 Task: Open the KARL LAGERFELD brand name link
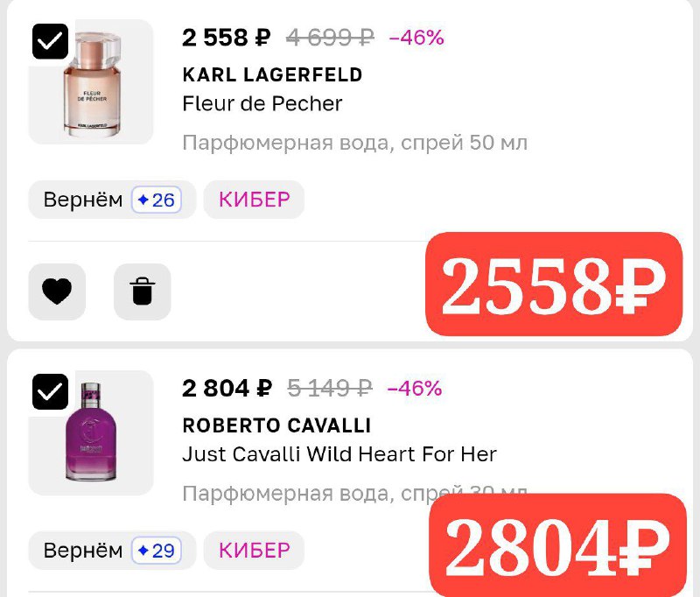272,74
